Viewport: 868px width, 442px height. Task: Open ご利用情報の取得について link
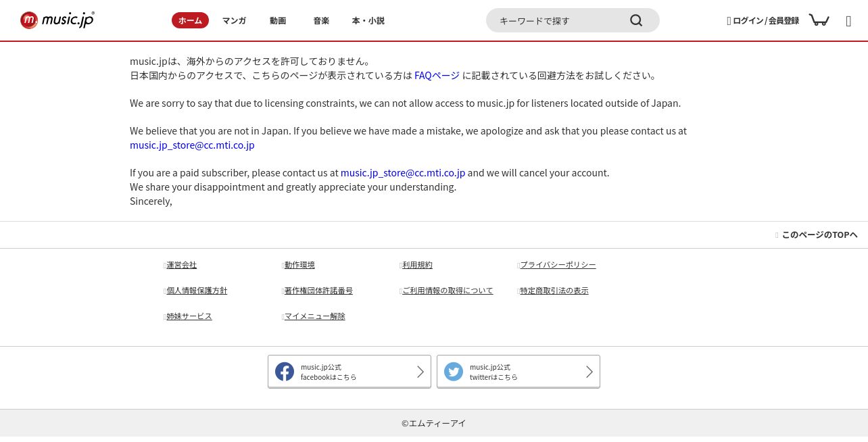pos(448,291)
